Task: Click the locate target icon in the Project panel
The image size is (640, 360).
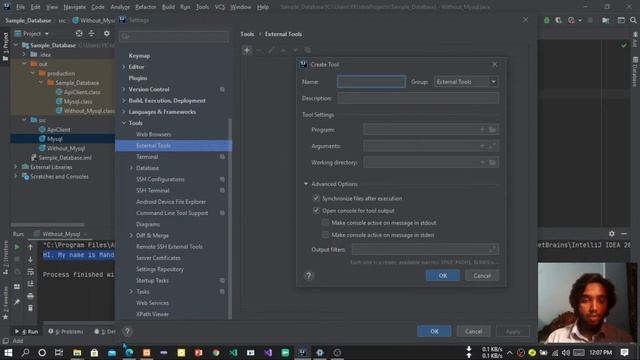Action: click(x=79, y=33)
